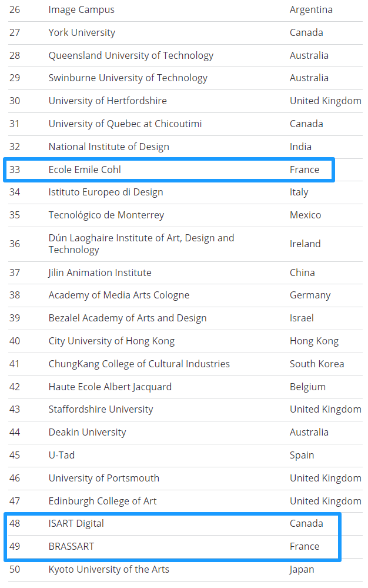Click Spain in the country column
Screen dimensions: 368x588
(302, 455)
